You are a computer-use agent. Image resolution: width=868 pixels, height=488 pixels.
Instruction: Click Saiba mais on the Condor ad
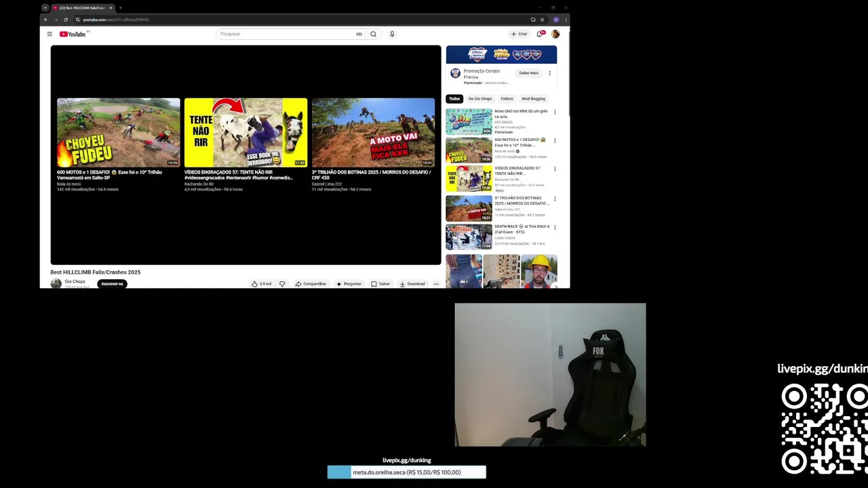click(x=529, y=73)
